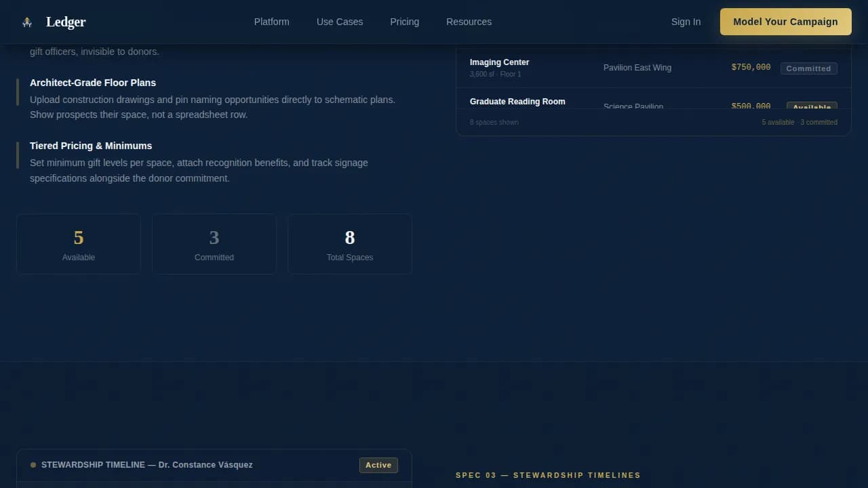Click the Stewardship Timeline Dr. Constance Vásquez header
Image resolution: width=868 pixels, height=488 pixels.
pyautogui.click(x=147, y=465)
